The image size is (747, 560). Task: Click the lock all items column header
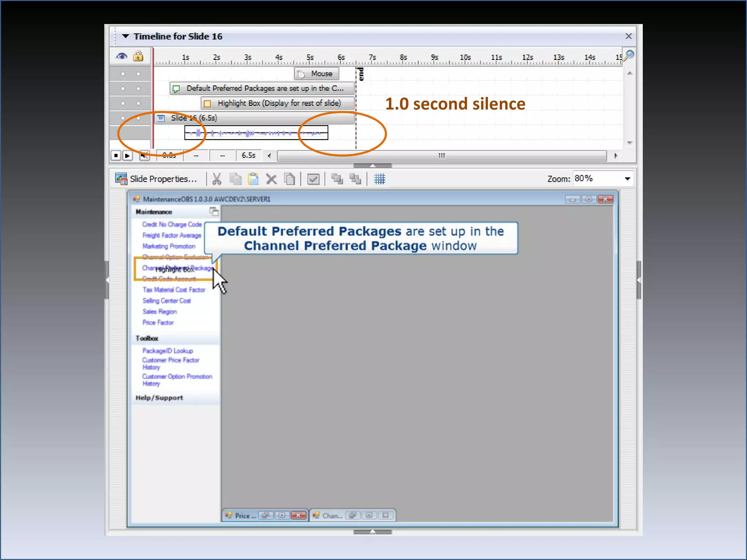(138, 56)
